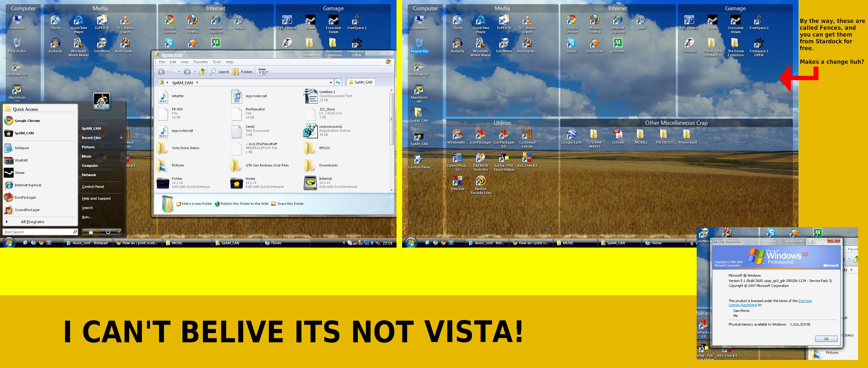868x368 pixels.
Task: Open the Tools menu in Explorer
Action: pyautogui.click(x=217, y=62)
